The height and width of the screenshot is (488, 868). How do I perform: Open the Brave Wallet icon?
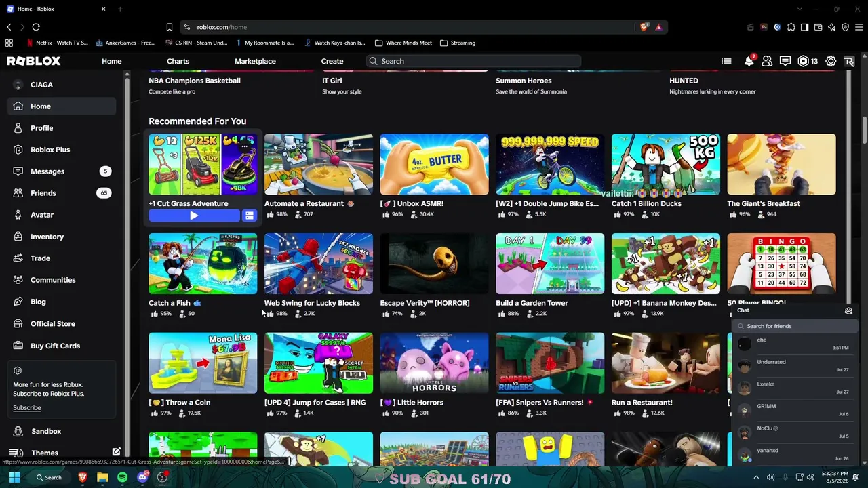coord(818,27)
